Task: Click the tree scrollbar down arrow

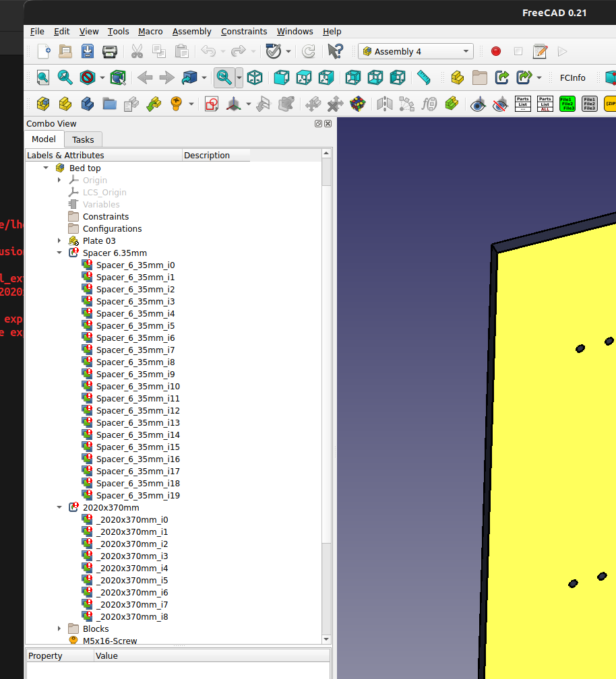Action: point(327,639)
